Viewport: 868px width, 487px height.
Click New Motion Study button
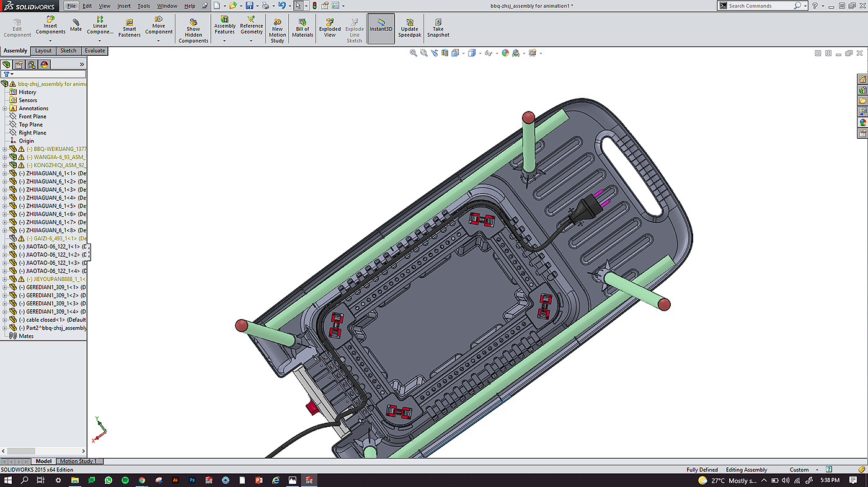[x=277, y=30]
